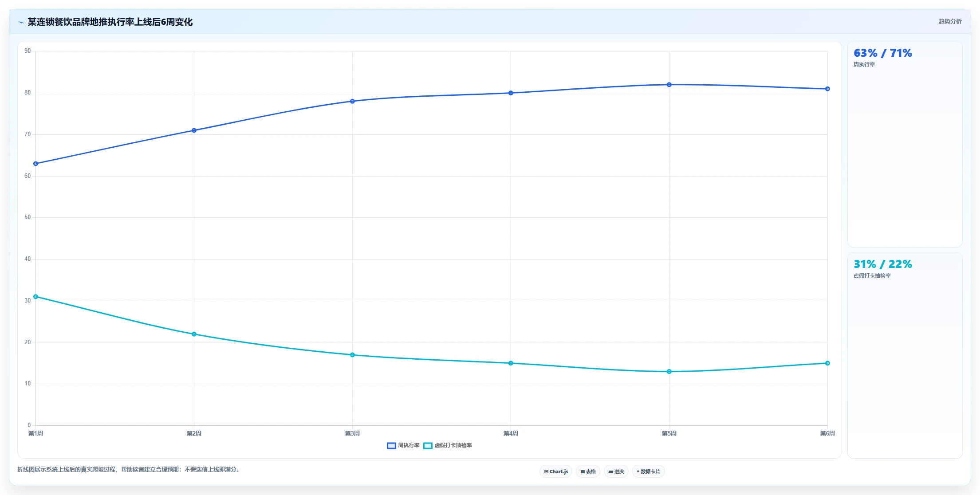Image resolution: width=980 pixels, height=495 pixels.
Task: Click the y-axis value 80
Action: [28, 93]
